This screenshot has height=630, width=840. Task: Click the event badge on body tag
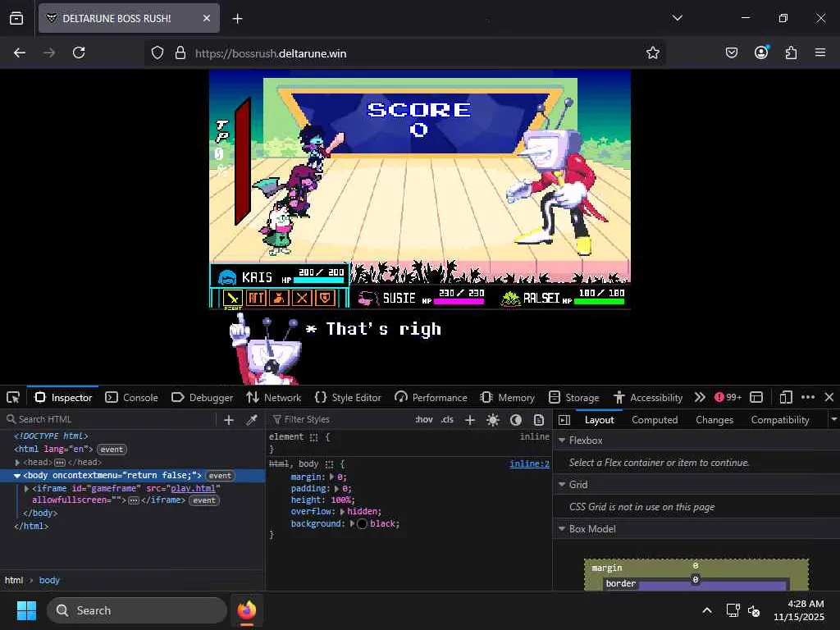pyautogui.click(x=220, y=476)
